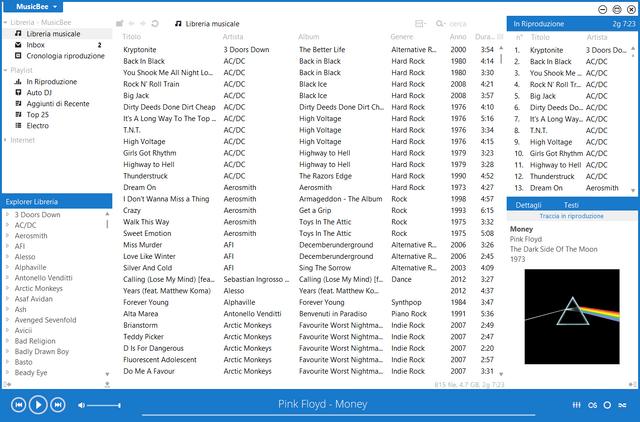The width and height of the screenshot is (640, 422).
Task: Expand the AC/DC artist in Explorer
Action: (x=7, y=225)
